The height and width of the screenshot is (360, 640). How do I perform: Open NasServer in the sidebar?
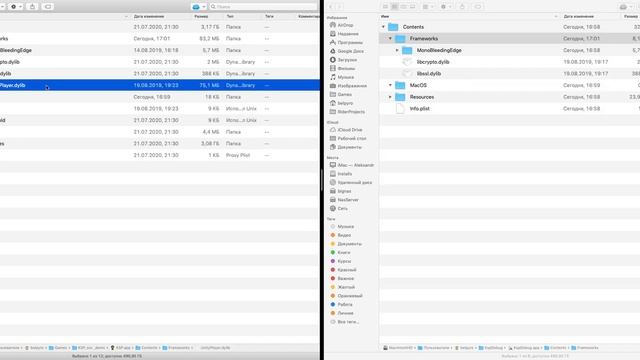click(348, 200)
